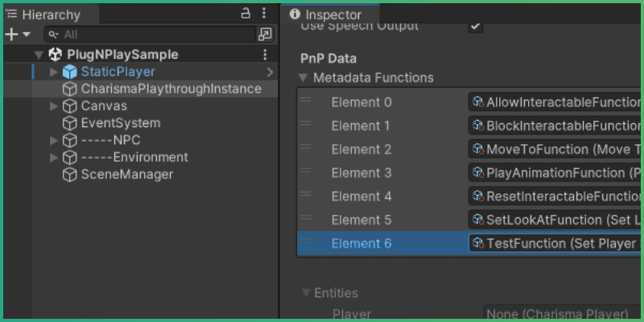Open the create dropdown arrow next to plus

(27, 35)
